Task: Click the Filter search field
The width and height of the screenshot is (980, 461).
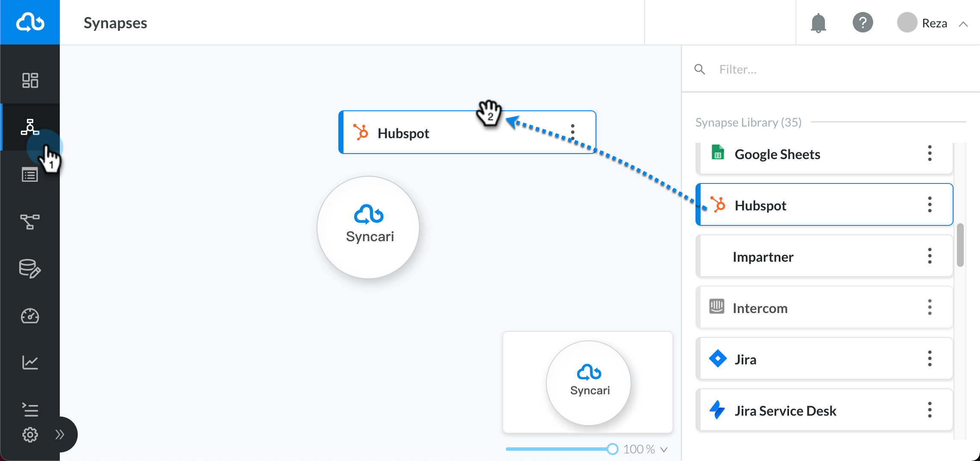Action: pyautogui.click(x=831, y=69)
